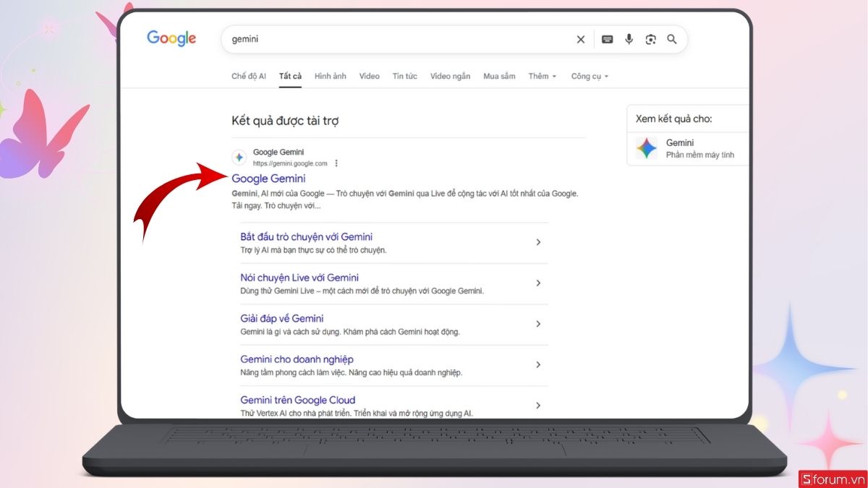Click the Google logo
Image resolution: width=868 pixels, height=488 pixels.
click(171, 39)
